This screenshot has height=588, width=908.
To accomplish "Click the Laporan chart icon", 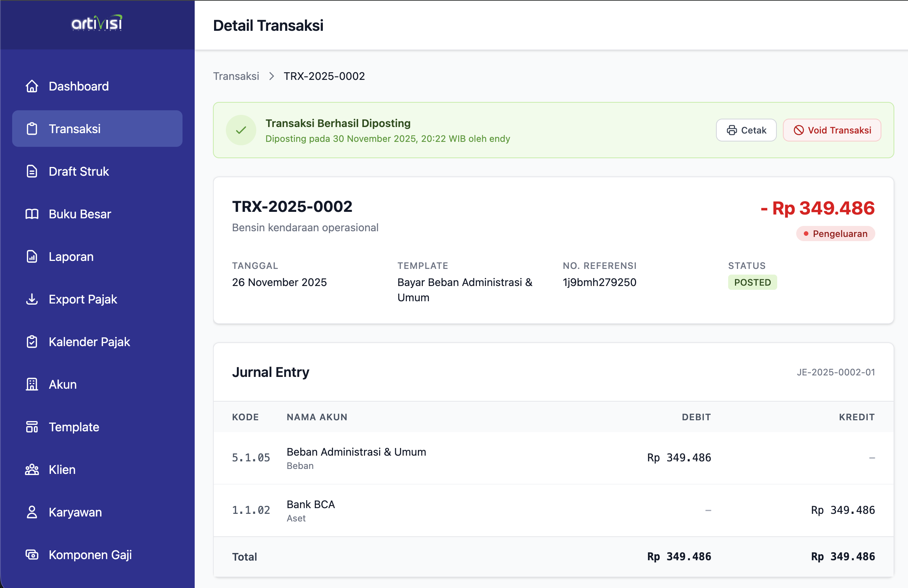I will (x=32, y=256).
